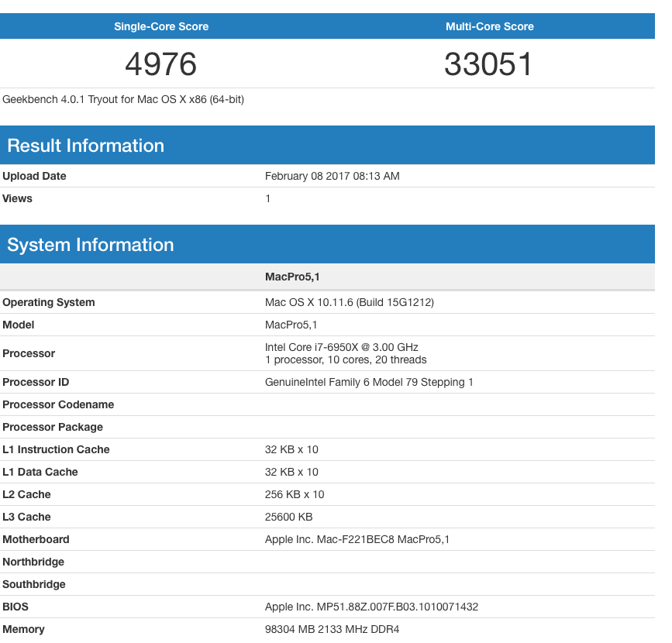672x643 pixels.
Task: Select Mac OS X 10.11.6 (Build 15G1212) value
Action: 350,302
